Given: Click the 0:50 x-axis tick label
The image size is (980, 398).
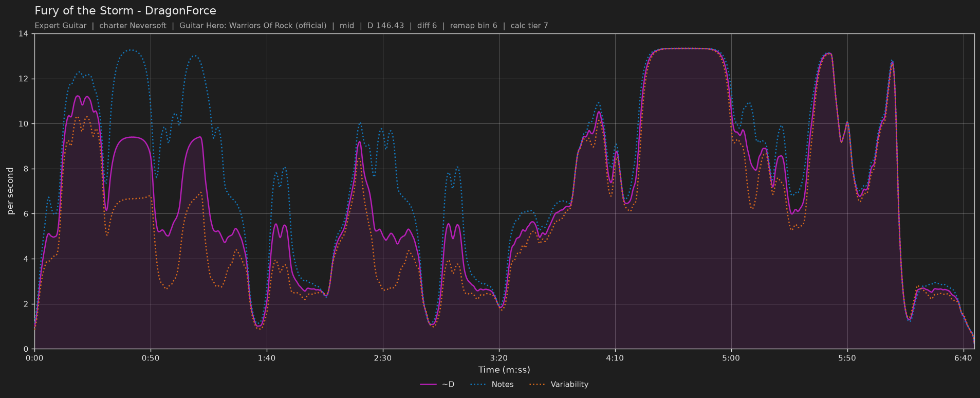Looking at the screenshot, I should 151,358.
